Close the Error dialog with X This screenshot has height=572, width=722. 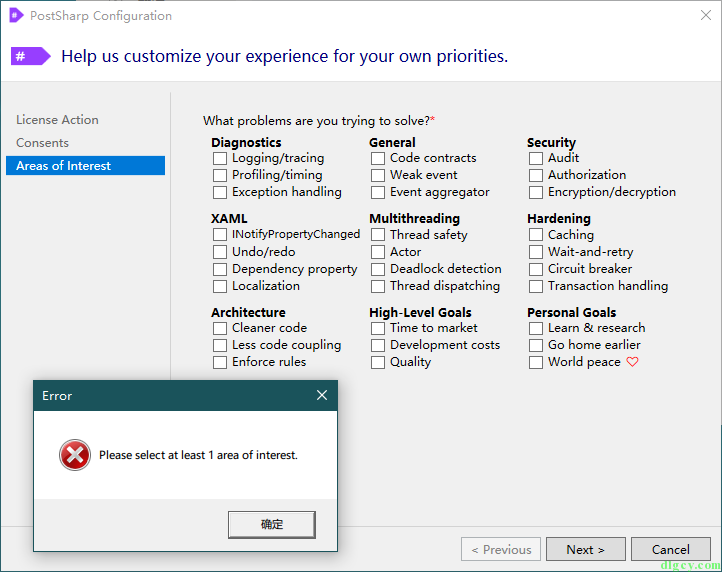322,395
